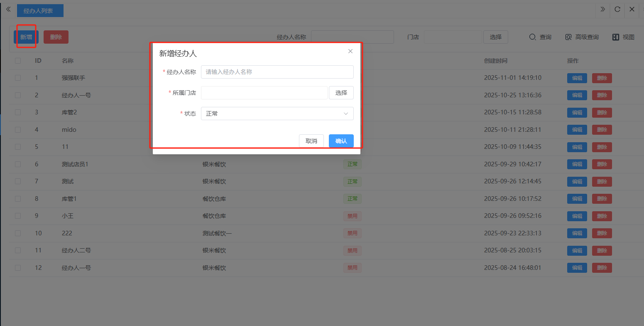The width and height of the screenshot is (644, 326).
Task: Click the 视图 layout view icon
Action: [x=616, y=37]
